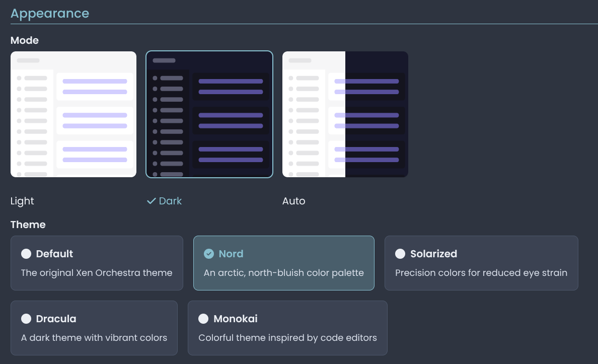This screenshot has height=364, width=598.
Task: Click the Dark mode preview thumbnail
Action: [x=209, y=114]
